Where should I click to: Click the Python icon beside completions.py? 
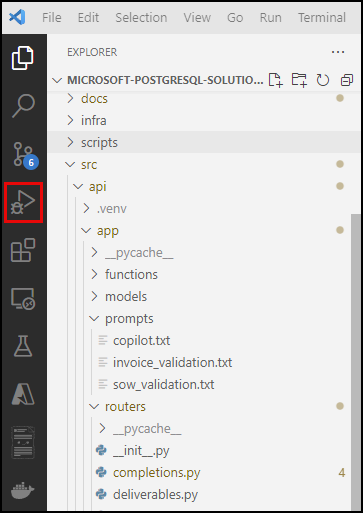[101, 472]
